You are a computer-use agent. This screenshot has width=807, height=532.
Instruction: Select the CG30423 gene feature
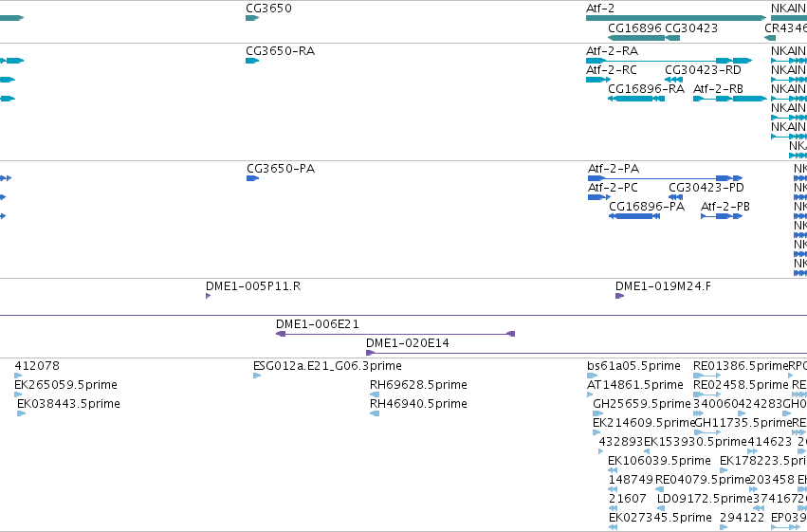[x=672, y=38]
